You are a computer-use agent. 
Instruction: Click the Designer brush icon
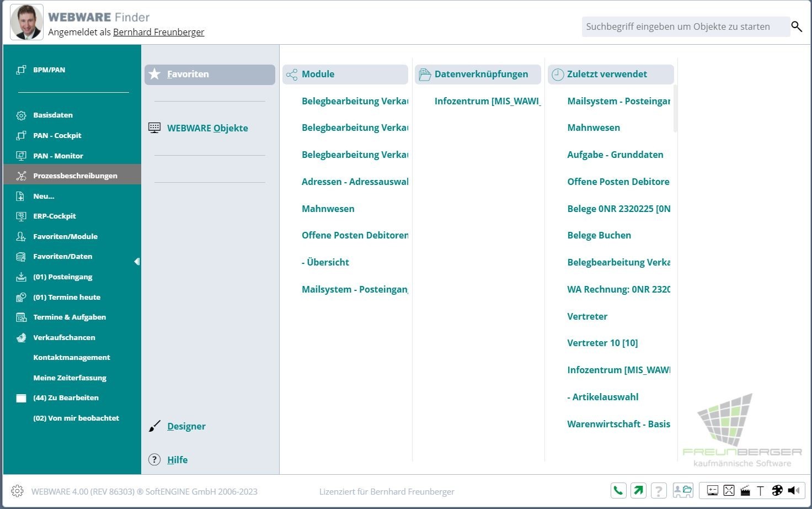point(154,426)
